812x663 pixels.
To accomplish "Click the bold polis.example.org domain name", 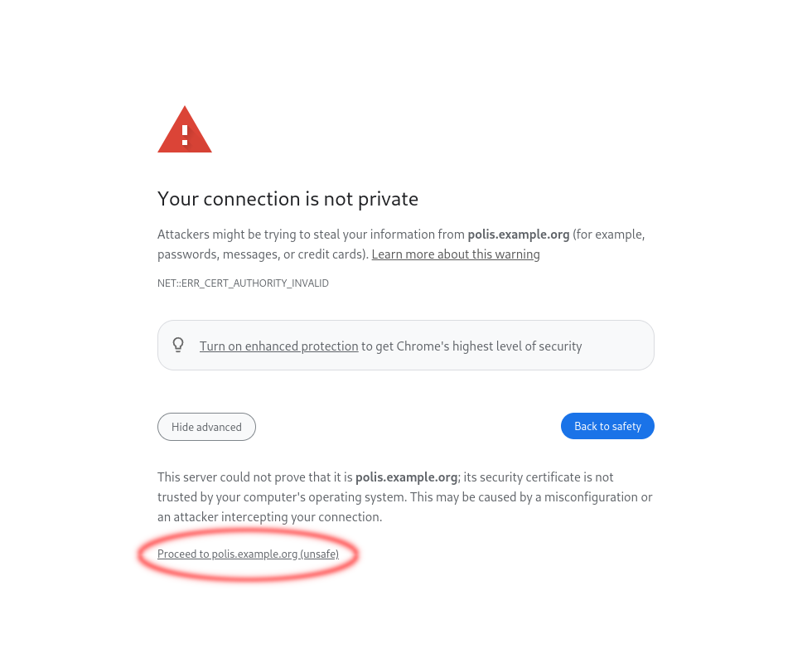I will coord(518,234).
